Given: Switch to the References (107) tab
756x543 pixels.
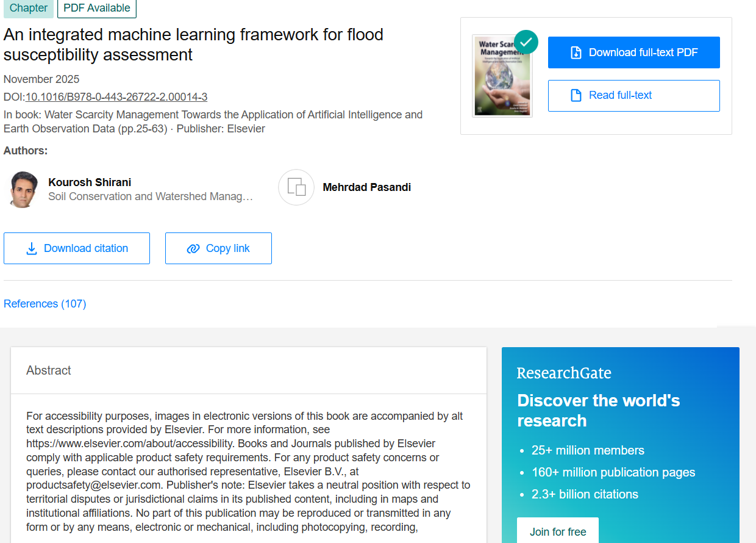Looking at the screenshot, I should click(45, 304).
